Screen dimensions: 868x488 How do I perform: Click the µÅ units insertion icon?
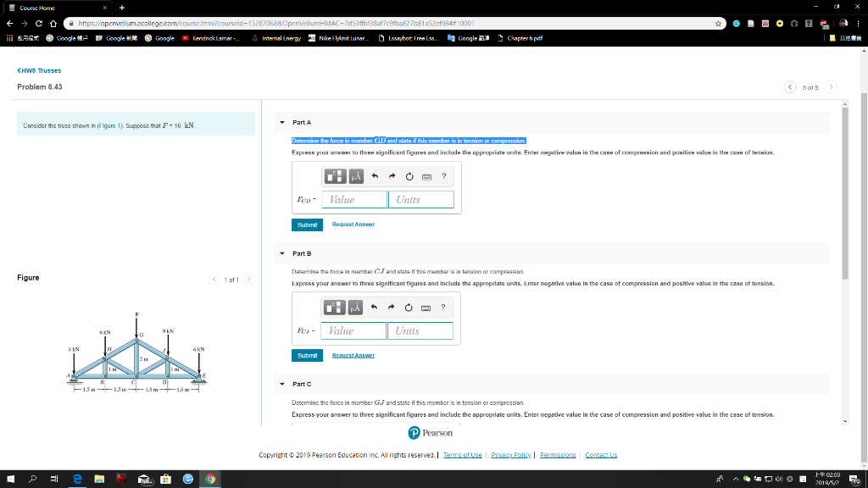pos(356,176)
